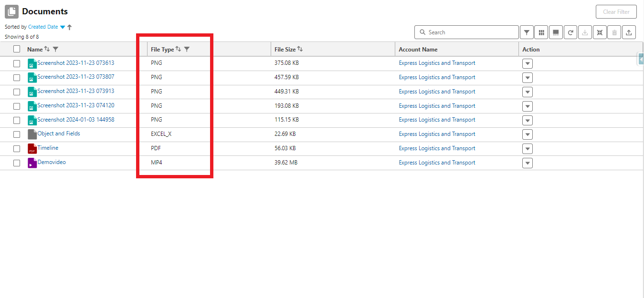644x298 pixels.
Task: Click image icon beside Screenshot 2024-01-03 144958
Action: point(32,120)
